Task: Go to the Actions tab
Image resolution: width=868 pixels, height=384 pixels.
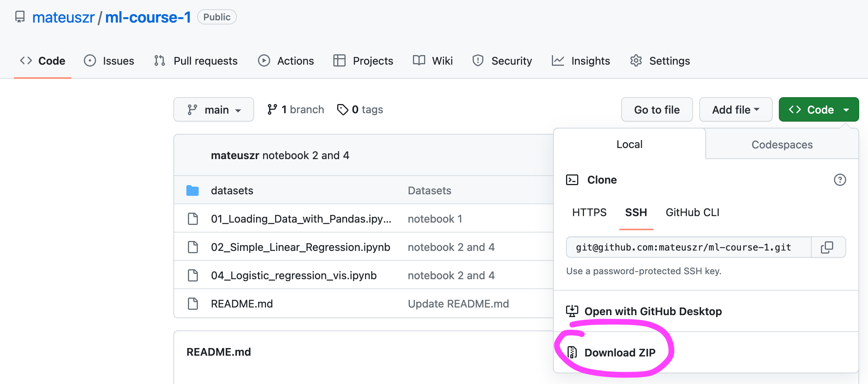Action: [x=286, y=61]
